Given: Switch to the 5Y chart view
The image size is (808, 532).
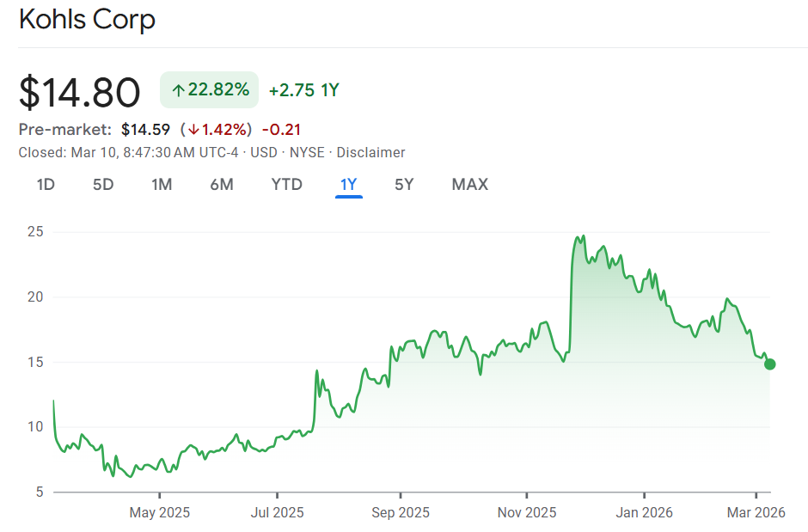Looking at the screenshot, I should point(404,184).
